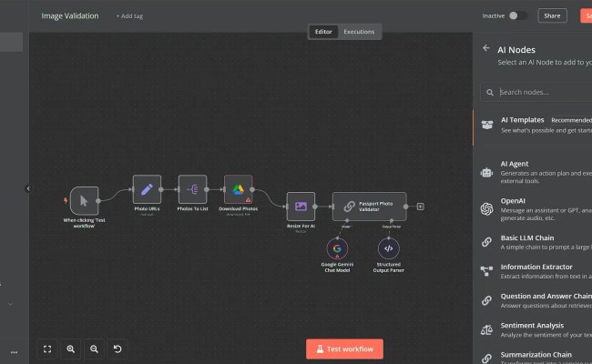Click the manual trigger node icon
Viewport: 592px width, 364px height.
click(84, 201)
